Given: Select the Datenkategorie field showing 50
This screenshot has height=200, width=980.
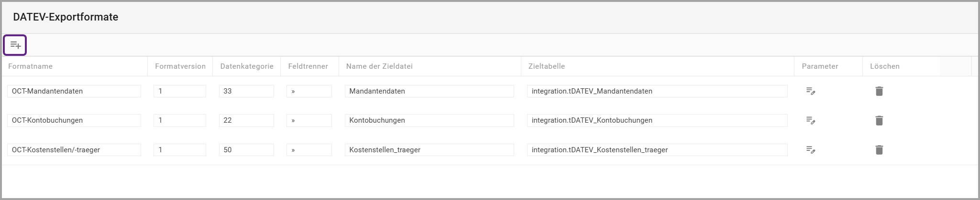Looking at the screenshot, I should pyautogui.click(x=246, y=150).
